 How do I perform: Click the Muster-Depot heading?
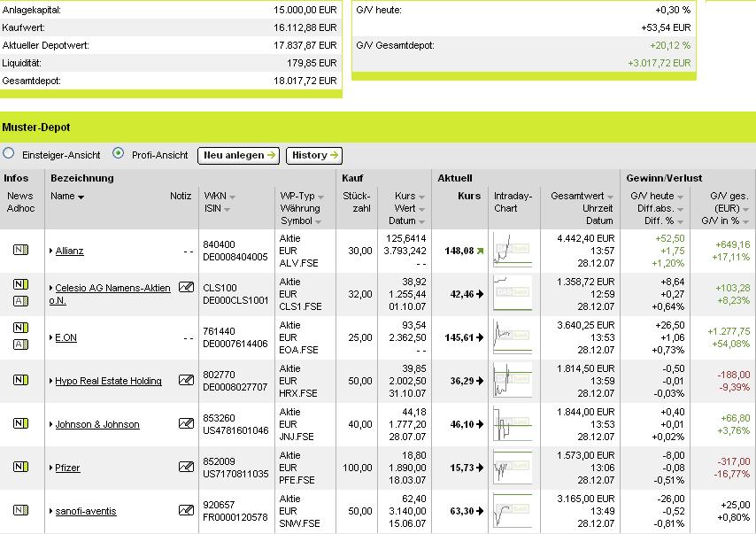pos(36,128)
